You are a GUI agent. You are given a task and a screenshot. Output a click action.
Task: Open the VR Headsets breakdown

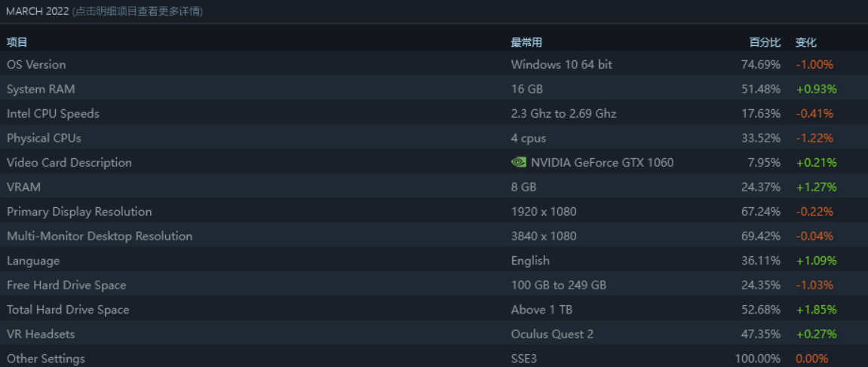coord(41,334)
